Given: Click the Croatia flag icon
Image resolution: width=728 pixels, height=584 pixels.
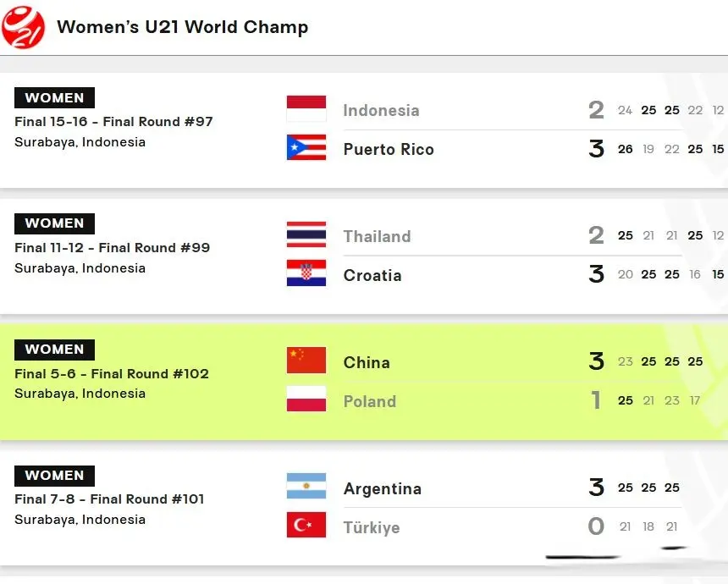Looking at the screenshot, I should [x=306, y=274].
